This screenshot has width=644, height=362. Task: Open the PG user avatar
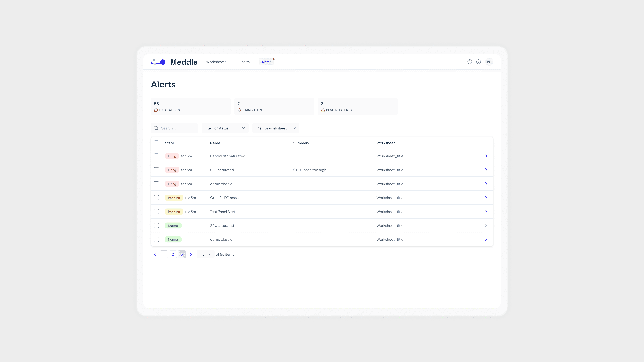pos(489,62)
